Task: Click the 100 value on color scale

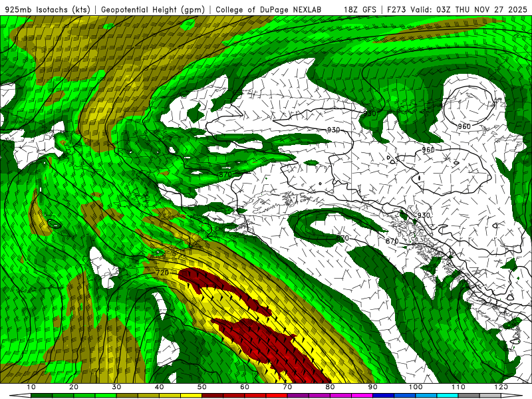Action: coord(416,387)
